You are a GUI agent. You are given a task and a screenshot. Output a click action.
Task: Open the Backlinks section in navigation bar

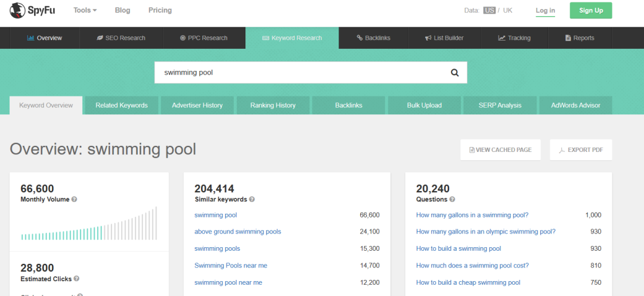coord(373,38)
